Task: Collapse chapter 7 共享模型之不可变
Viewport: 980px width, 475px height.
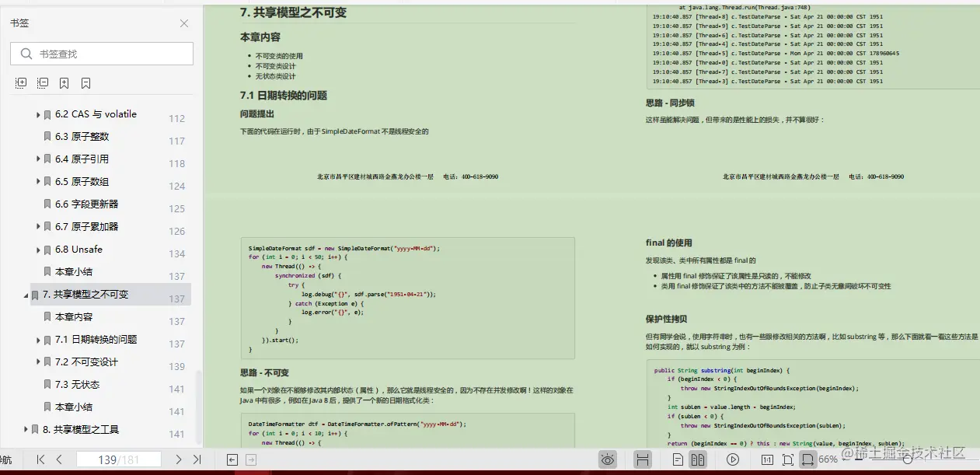Action: click(26, 295)
